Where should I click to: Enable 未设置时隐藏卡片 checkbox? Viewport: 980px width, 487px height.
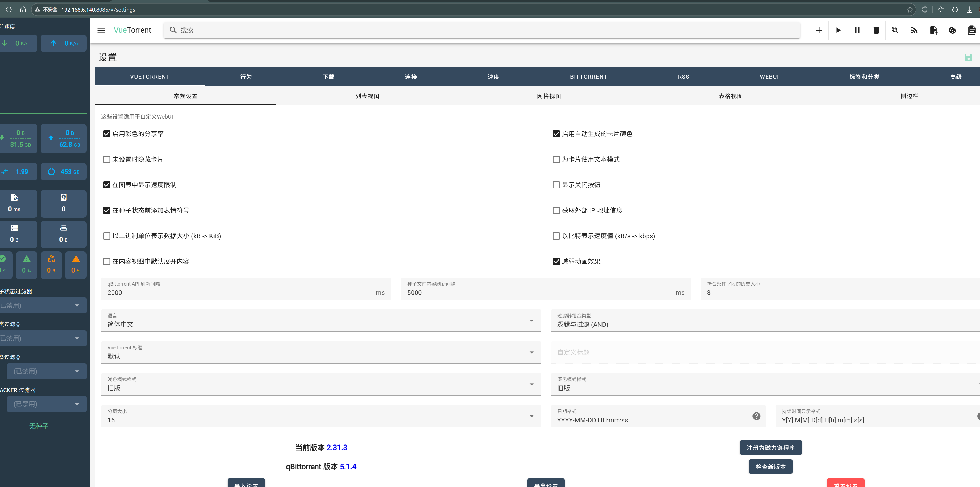pyautogui.click(x=106, y=159)
